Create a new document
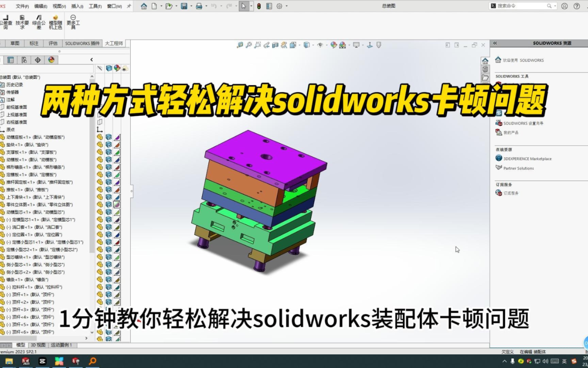Viewport: 588px width, 368px height. [x=154, y=6]
